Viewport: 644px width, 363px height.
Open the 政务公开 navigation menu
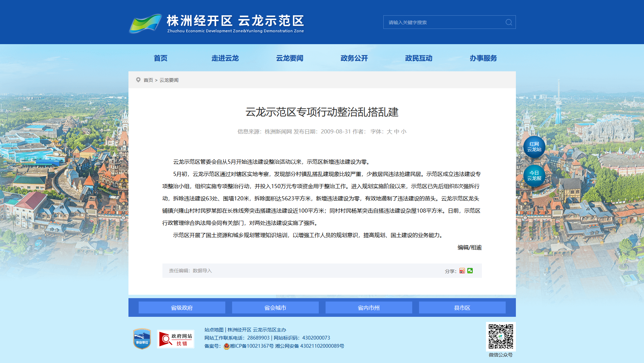coord(354,58)
